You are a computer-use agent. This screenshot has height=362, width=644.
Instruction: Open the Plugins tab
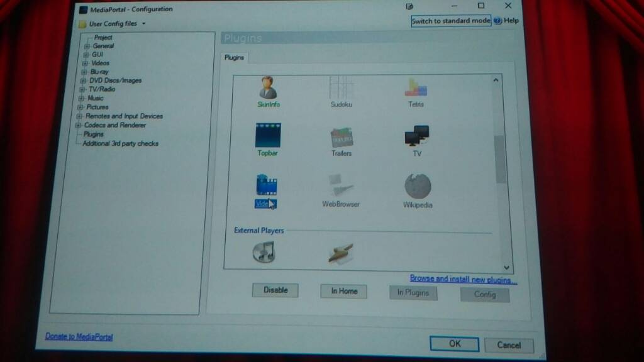pos(234,57)
